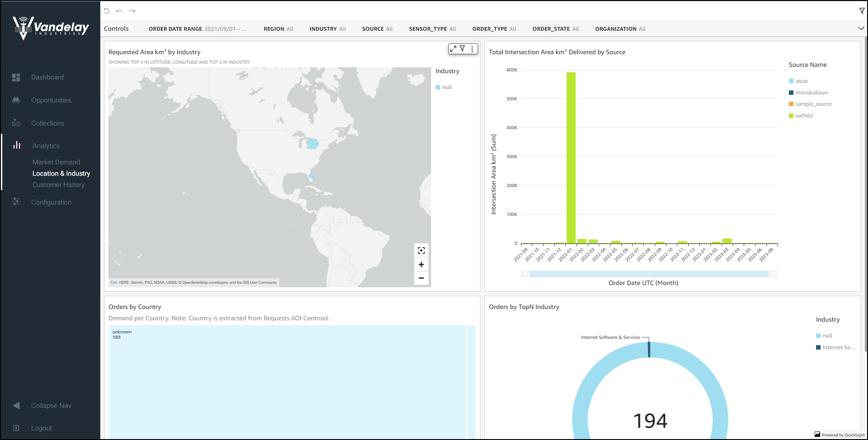
Task: Toggle the sample_source legend entry
Action: click(810, 104)
